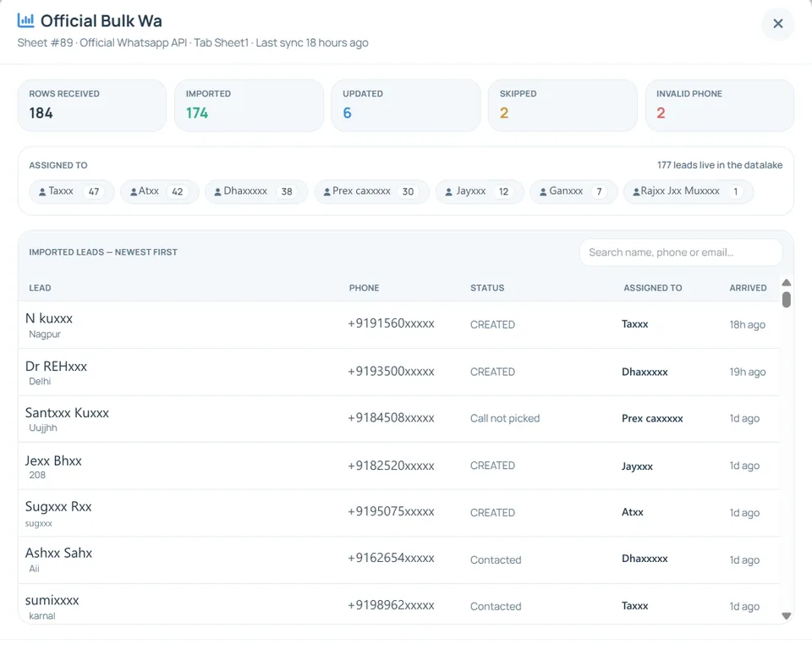
Task: Click phone number +9162654xxxxx
Action: click(391, 559)
